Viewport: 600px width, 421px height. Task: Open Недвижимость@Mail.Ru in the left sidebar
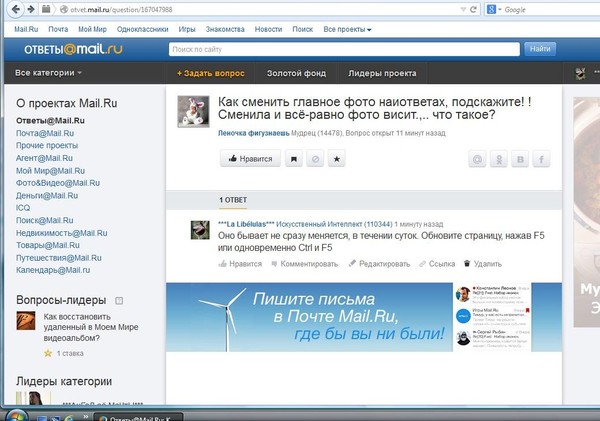coord(61,233)
